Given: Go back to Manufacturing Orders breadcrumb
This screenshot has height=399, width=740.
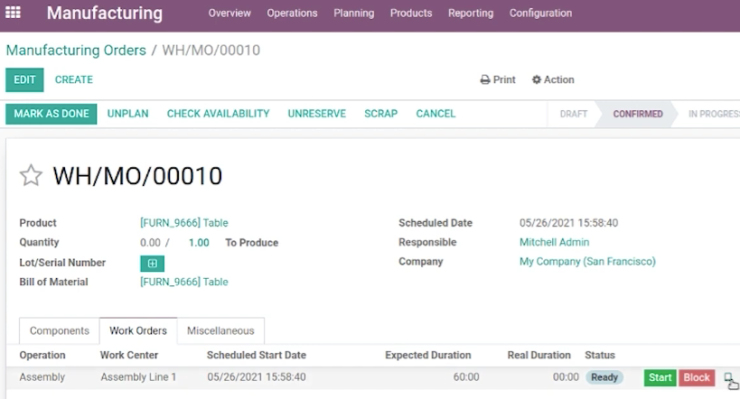Looking at the screenshot, I should tap(76, 50).
